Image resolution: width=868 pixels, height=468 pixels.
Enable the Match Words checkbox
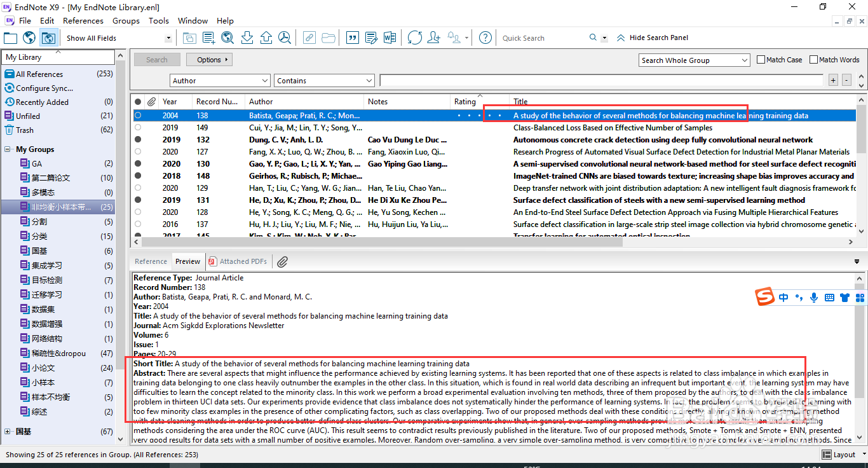click(x=813, y=60)
